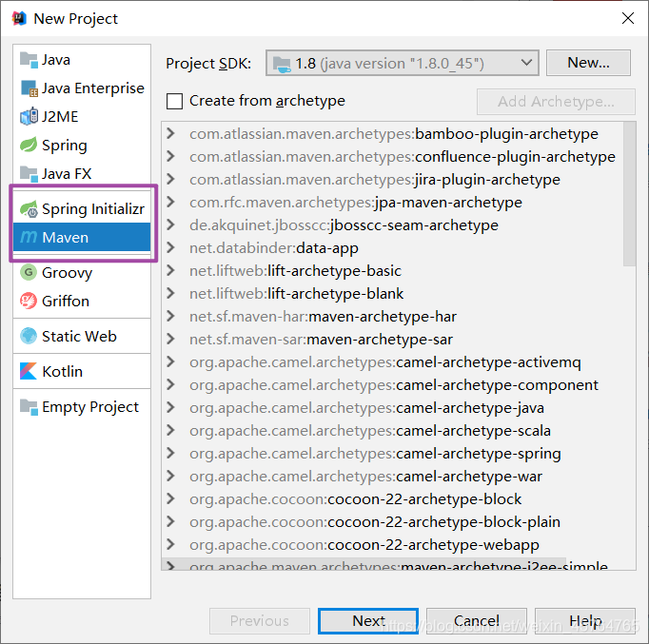The image size is (649, 644).
Task: Click the Next button
Action: click(368, 620)
